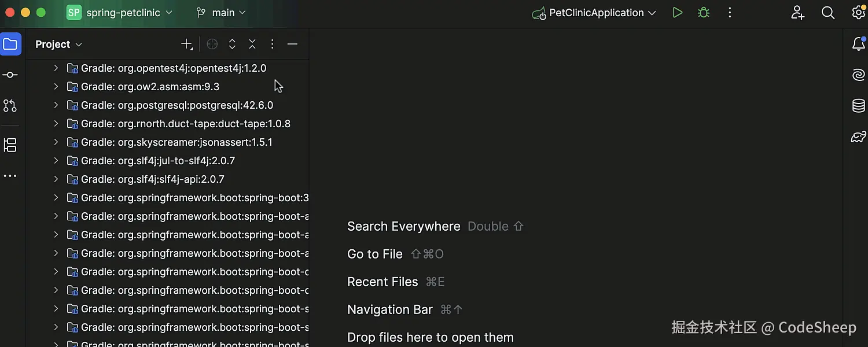Expand the org.slf4j:slf4j-api:2.0.7 node

(56, 179)
